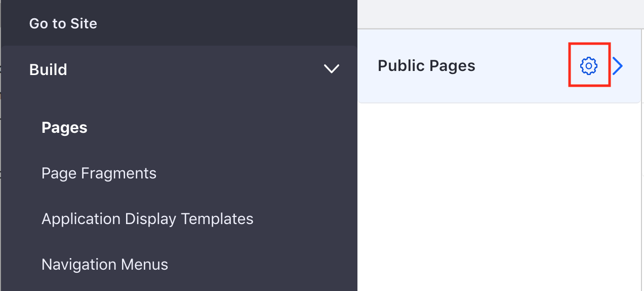Select the Public Pages row label
The width and height of the screenshot is (644, 291).
click(x=426, y=66)
